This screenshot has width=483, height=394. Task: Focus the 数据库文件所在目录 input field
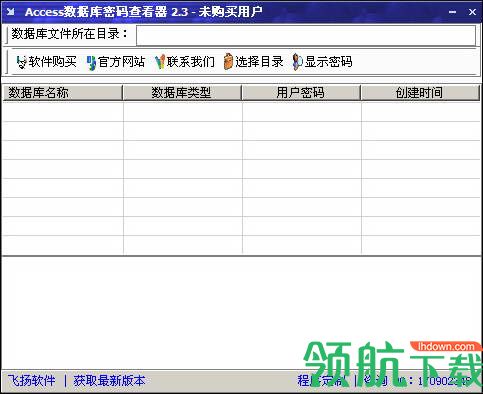306,35
